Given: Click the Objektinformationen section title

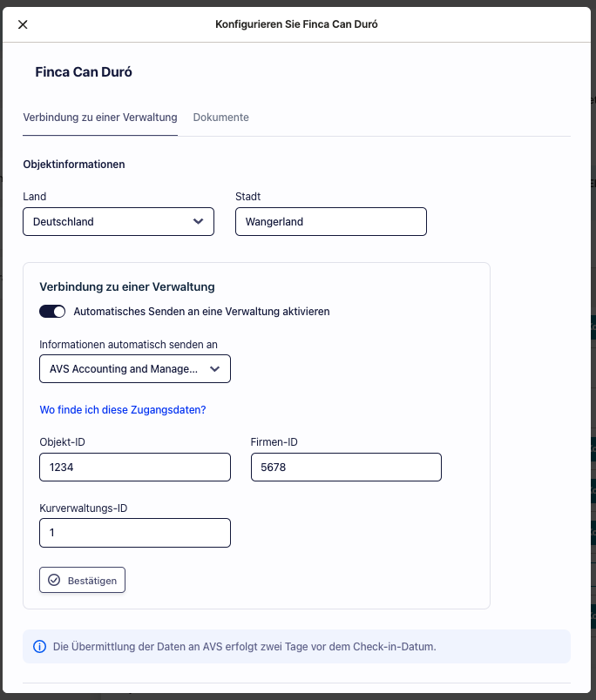Looking at the screenshot, I should click(74, 165).
